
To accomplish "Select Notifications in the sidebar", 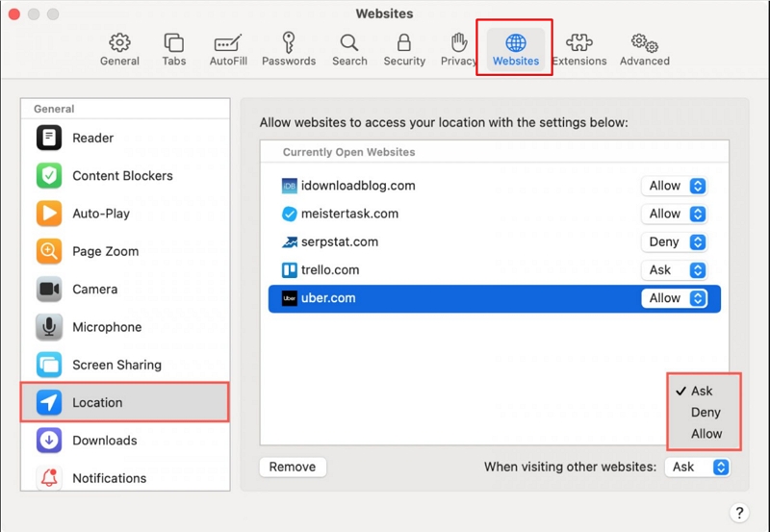I will [x=125, y=477].
